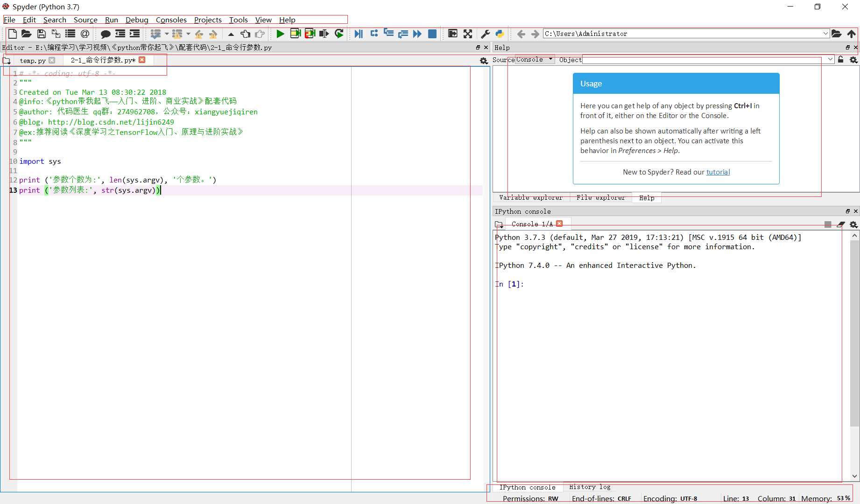
Task: Expand the warnings list dropdown arrow
Action: [188, 34]
